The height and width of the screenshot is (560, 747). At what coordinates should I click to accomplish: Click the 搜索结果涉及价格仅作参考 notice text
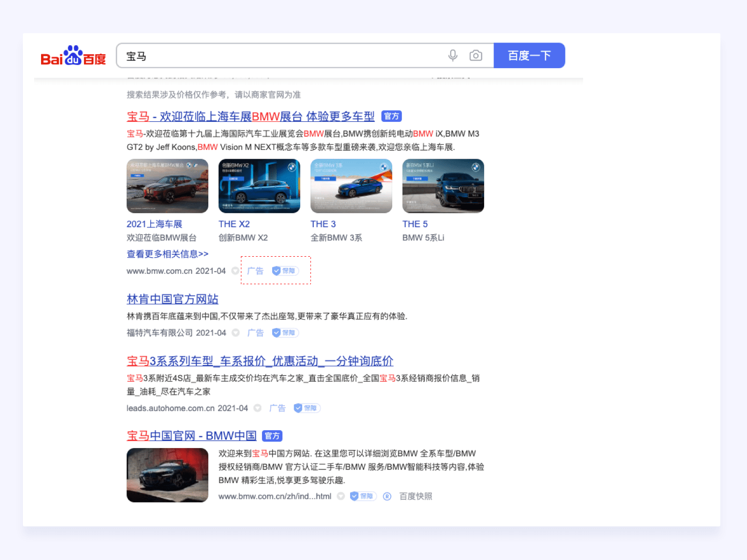tap(214, 95)
